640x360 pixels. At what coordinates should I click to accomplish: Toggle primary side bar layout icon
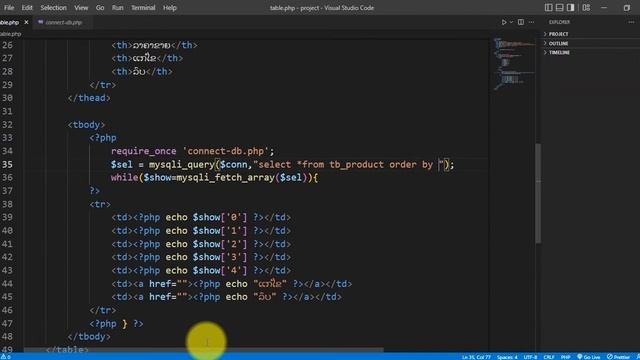click(549, 7)
